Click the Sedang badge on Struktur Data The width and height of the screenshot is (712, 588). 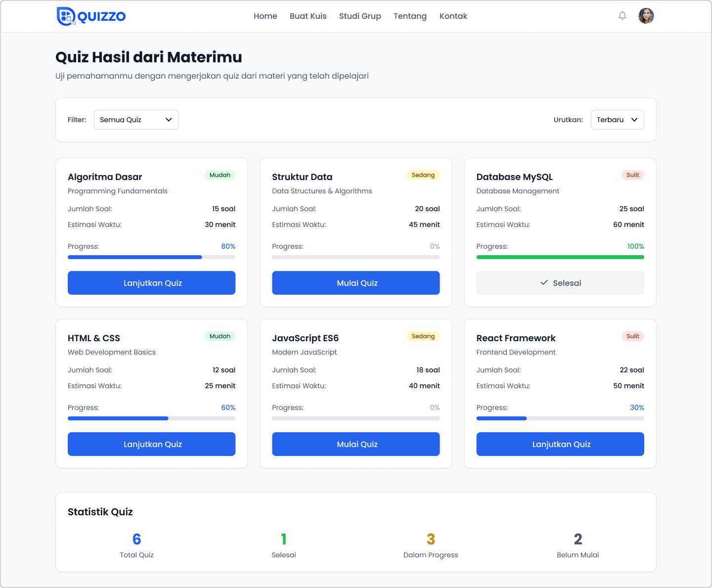(x=423, y=175)
